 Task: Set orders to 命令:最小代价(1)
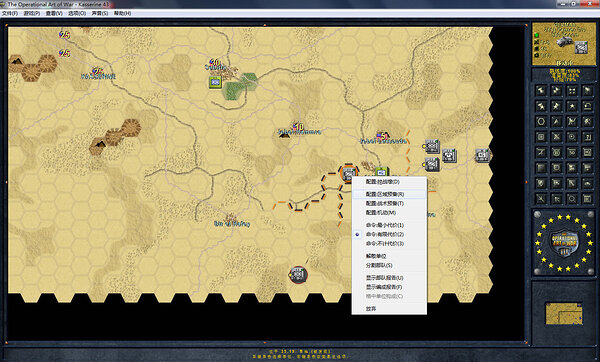384,225
